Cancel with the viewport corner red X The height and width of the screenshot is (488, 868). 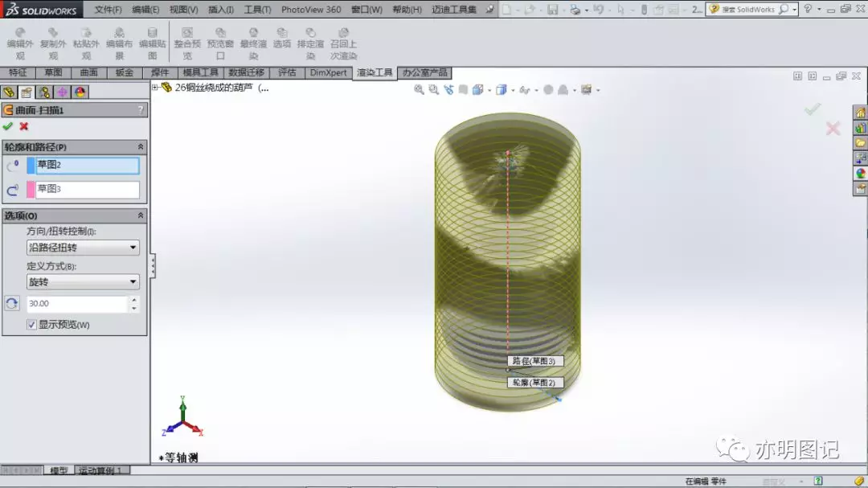click(833, 129)
